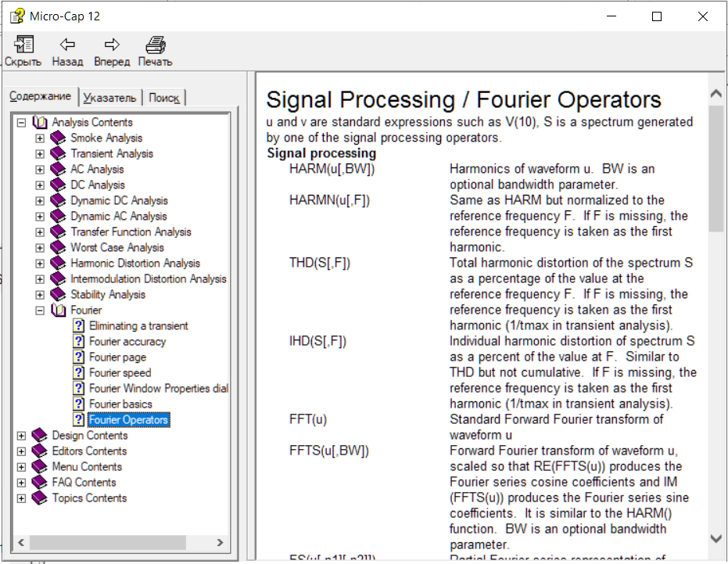The width and height of the screenshot is (728, 564).
Task: Click the content pane vertical scrollbar thumb
Action: point(716,168)
